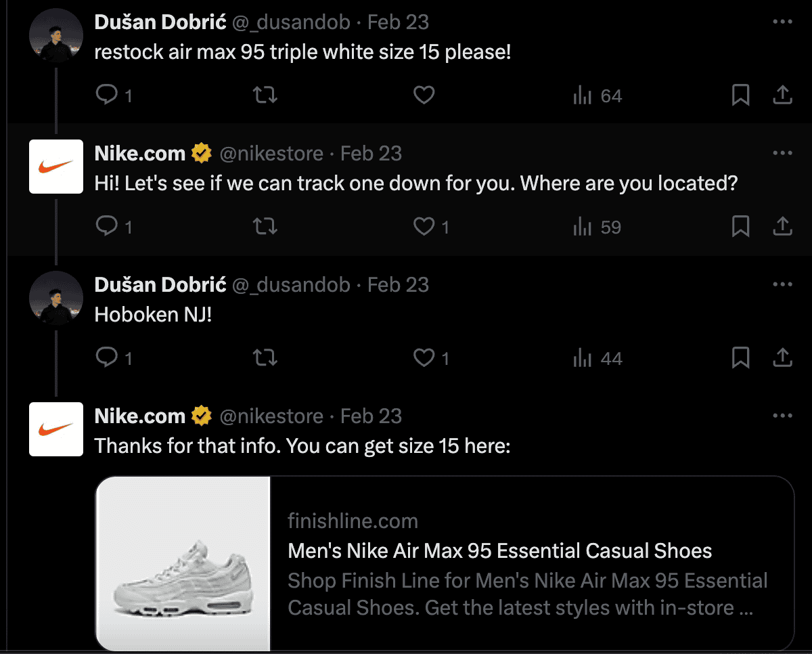Open Dušan Dobrić profile name on first tweet

click(160, 22)
